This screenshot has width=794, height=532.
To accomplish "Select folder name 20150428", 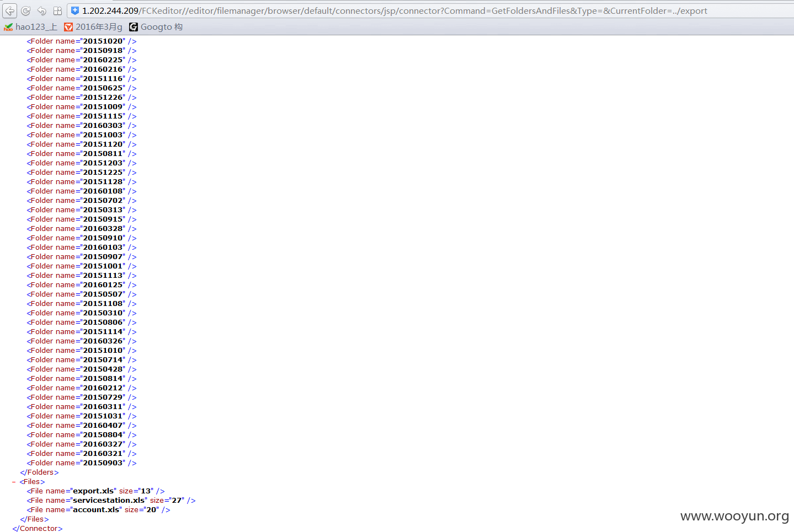I will 103,369.
